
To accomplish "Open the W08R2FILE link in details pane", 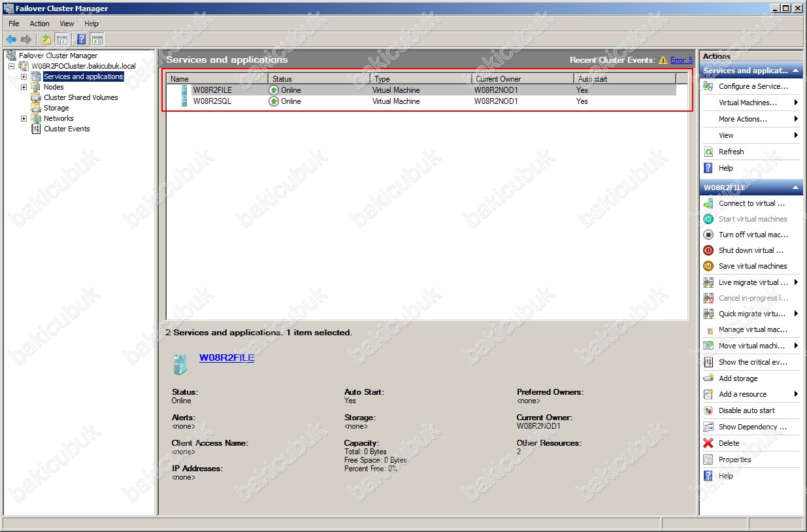I will (227, 358).
